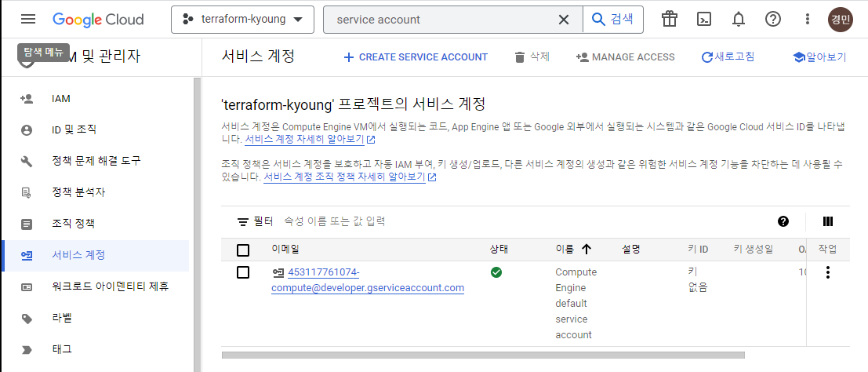Sort by 이름 column arrow

tap(587, 250)
